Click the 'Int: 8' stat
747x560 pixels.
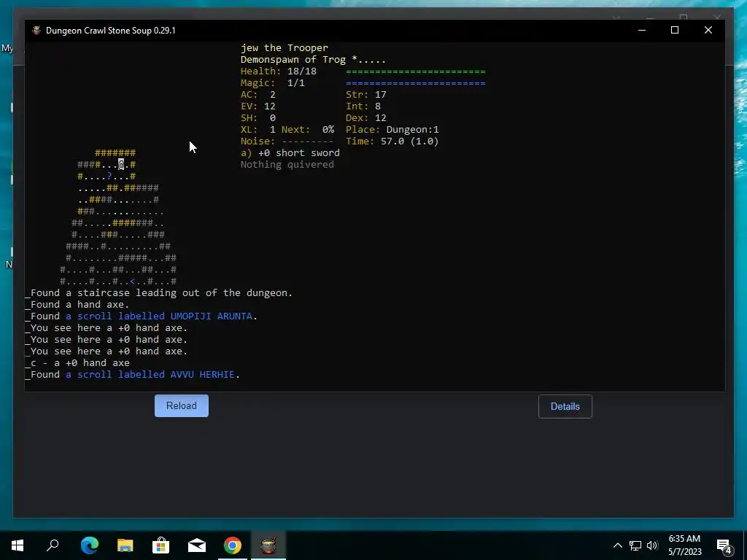363,106
